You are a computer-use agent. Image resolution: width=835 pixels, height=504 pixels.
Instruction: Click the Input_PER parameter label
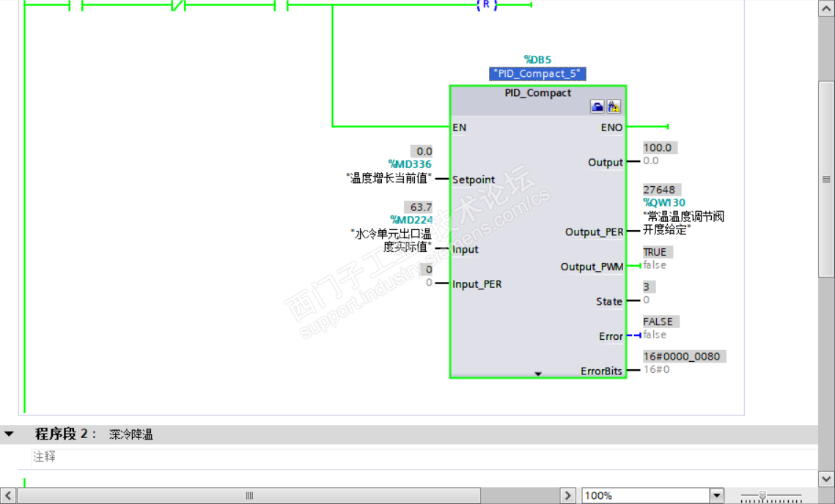tap(477, 283)
